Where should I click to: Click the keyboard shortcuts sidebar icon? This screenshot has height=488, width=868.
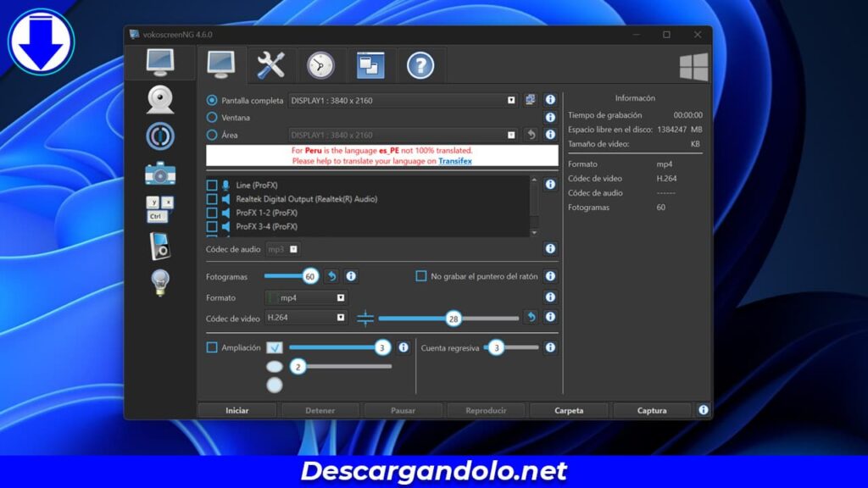(x=158, y=212)
